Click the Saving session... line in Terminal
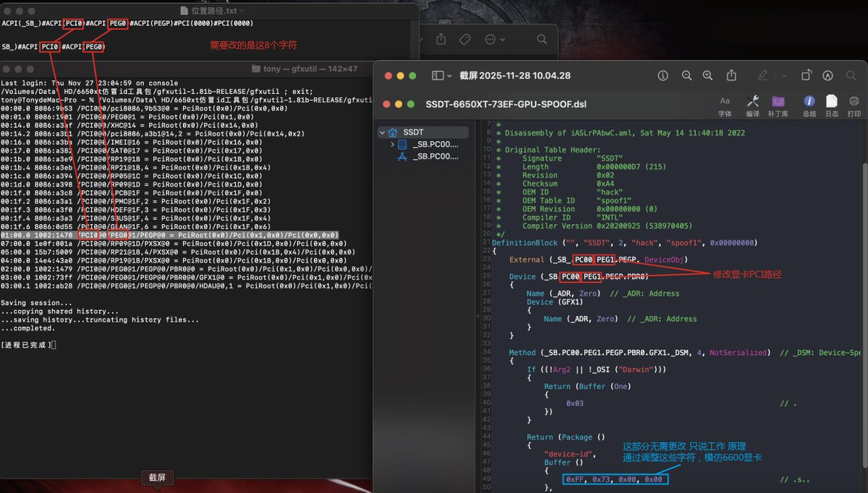This screenshot has height=493, width=868. 32,302
